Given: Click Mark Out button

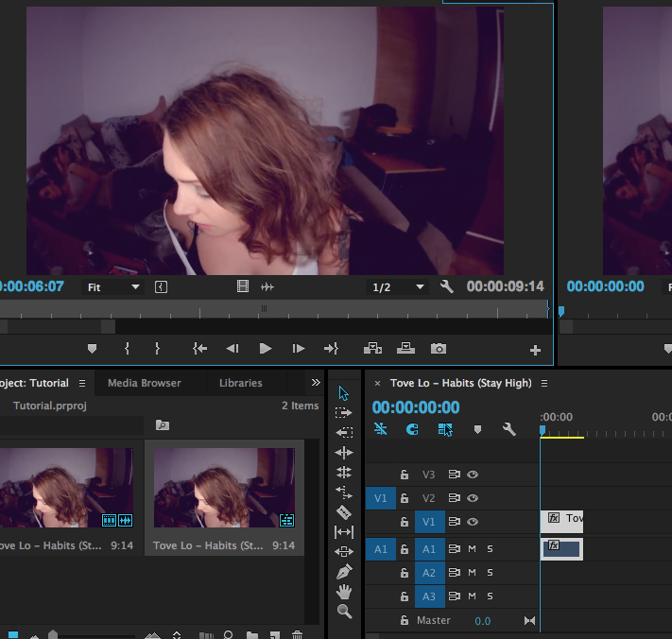Looking at the screenshot, I should [157, 349].
